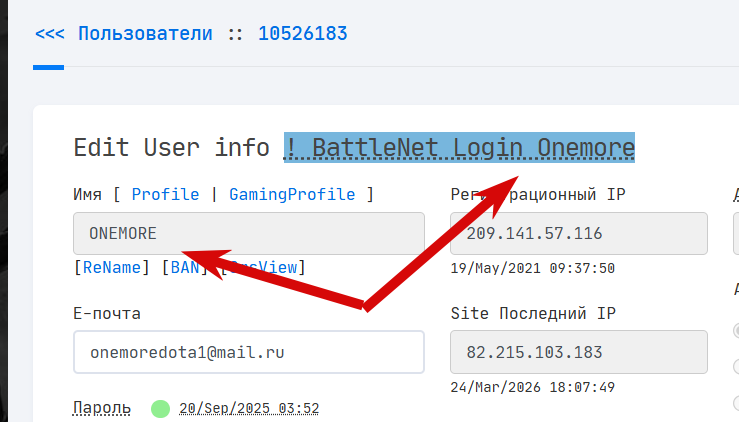The height and width of the screenshot is (422, 739).
Task: Open the Profile link next to Имя
Action: 165,194
